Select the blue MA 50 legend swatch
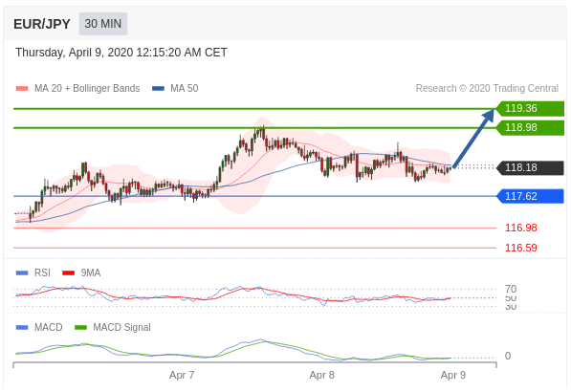This screenshot has width=571, height=392. coord(158,89)
